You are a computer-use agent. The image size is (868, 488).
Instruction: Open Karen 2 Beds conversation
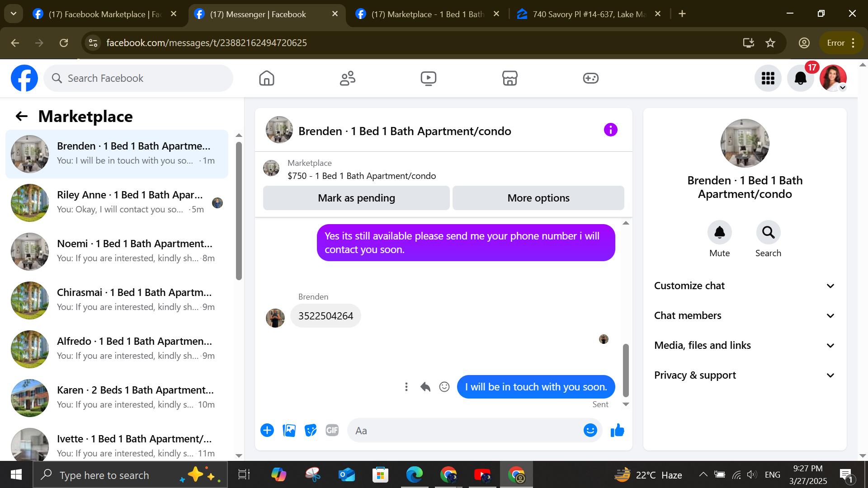point(117,398)
